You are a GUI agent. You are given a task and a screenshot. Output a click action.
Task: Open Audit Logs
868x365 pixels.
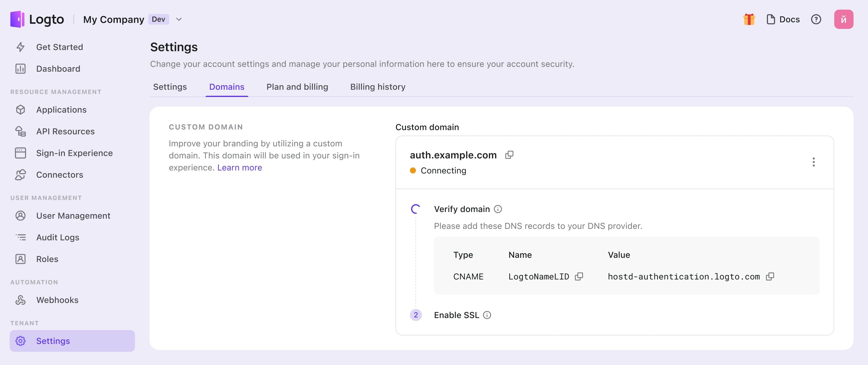click(x=57, y=237)
